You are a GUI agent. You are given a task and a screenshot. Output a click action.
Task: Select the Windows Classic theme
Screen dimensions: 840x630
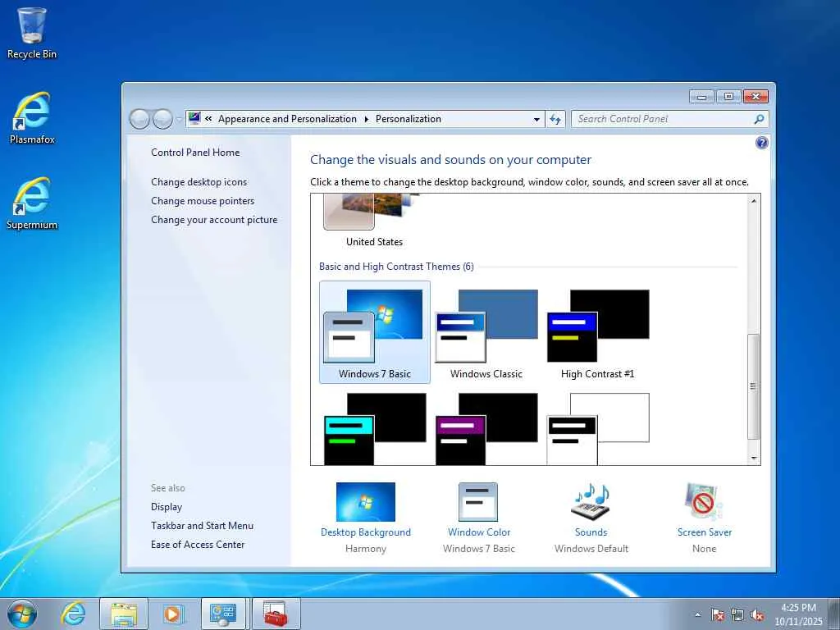pos(486,332)
